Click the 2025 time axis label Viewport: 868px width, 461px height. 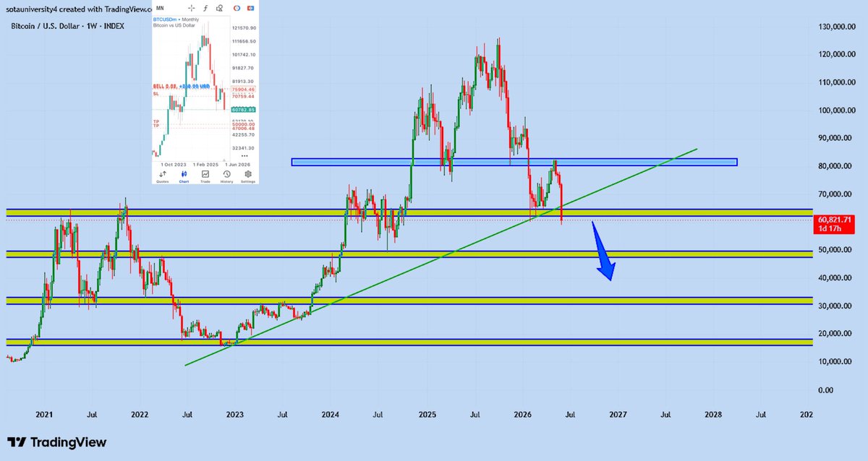click(426, 415)
